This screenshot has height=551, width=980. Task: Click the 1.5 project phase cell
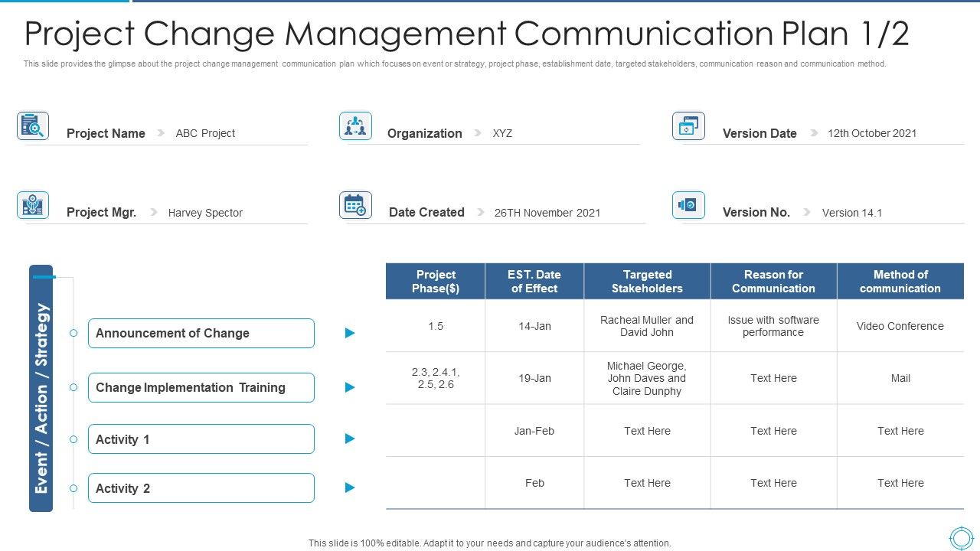click(436, 326)
